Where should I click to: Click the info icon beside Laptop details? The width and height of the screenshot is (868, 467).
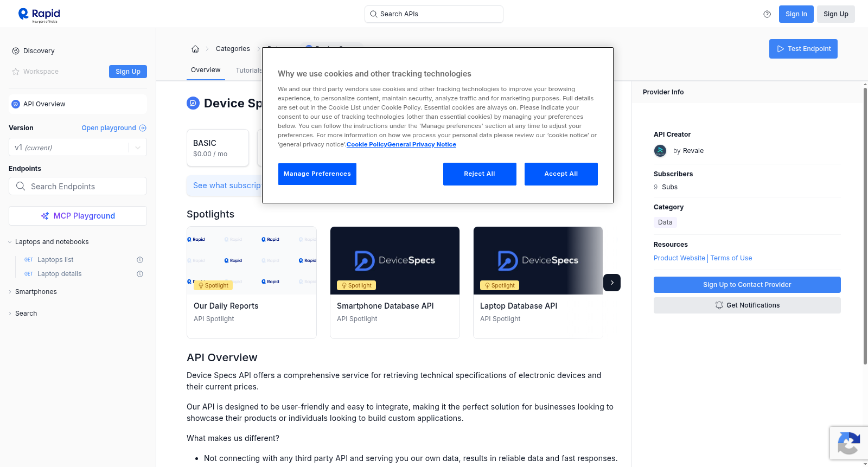pos(140,274)
